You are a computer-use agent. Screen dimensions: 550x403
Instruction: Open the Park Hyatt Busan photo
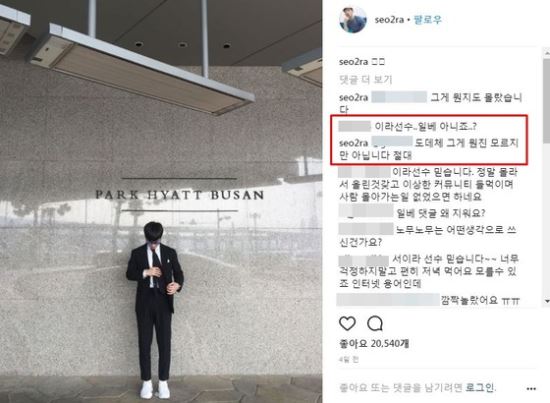[x=161, y=201]
